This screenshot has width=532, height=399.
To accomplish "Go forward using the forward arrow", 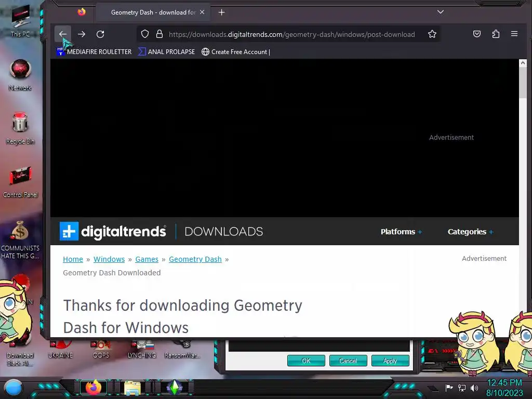I will point(82,34).
